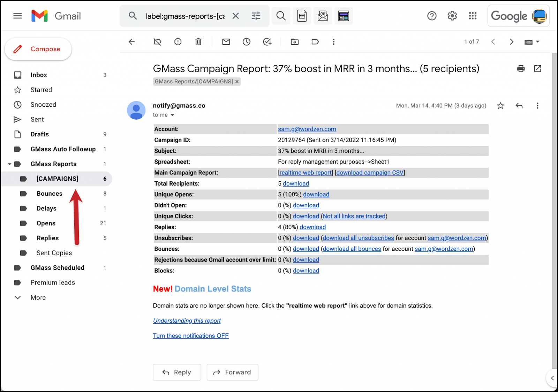Open Gmail support help icon
Viewport: 558px width, 392px height.
[x=432, y=16]
